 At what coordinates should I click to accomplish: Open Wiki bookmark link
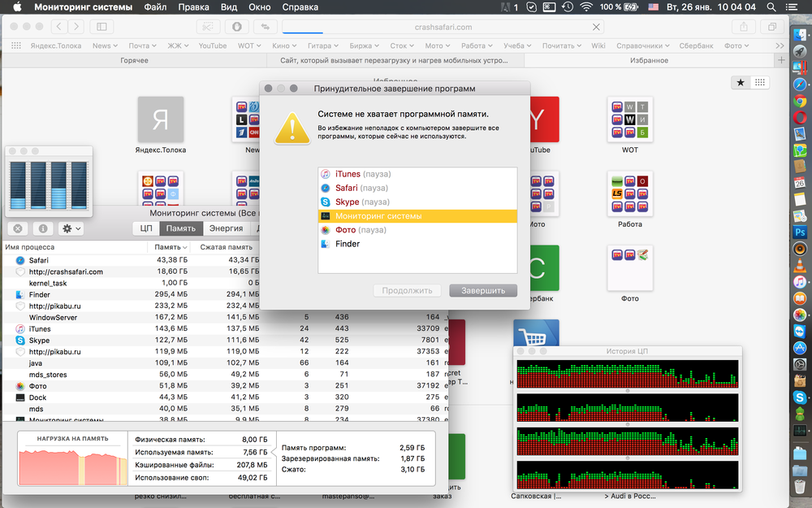598,46
